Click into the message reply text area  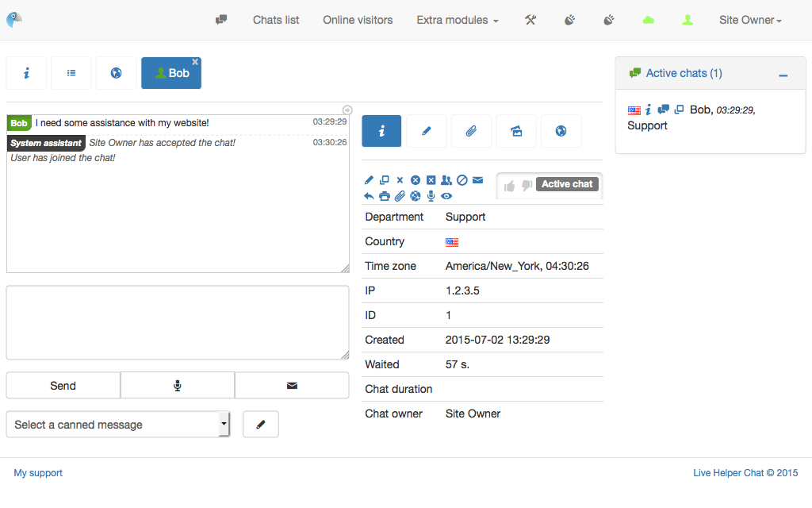[178, 322]
